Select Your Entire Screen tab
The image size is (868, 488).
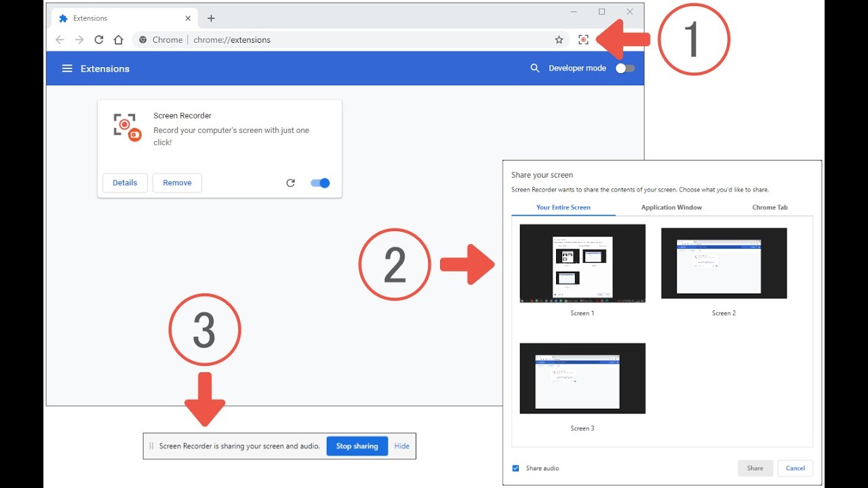(564, 207)
